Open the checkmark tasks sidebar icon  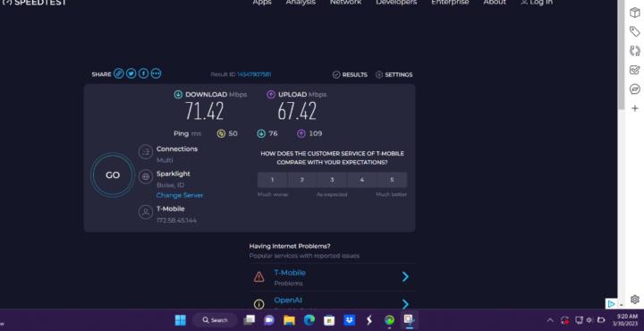coord(634,70)
